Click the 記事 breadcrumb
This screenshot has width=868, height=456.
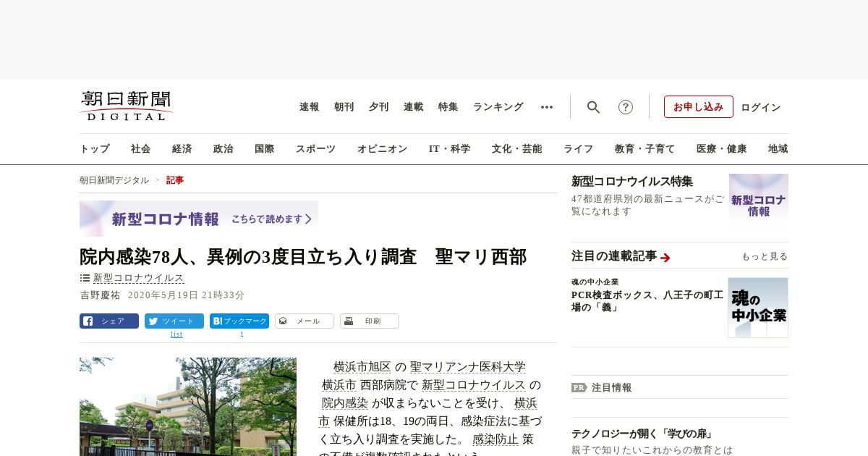pyautogui.click(x=175, y=180)
